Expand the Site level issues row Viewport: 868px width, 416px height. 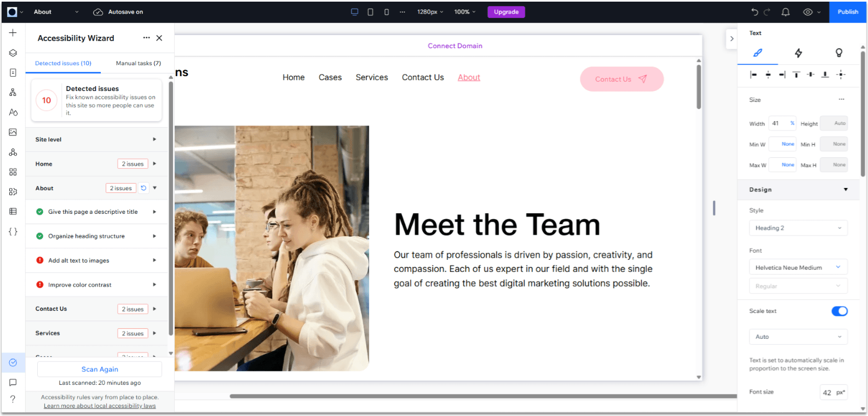coord(97,140)
